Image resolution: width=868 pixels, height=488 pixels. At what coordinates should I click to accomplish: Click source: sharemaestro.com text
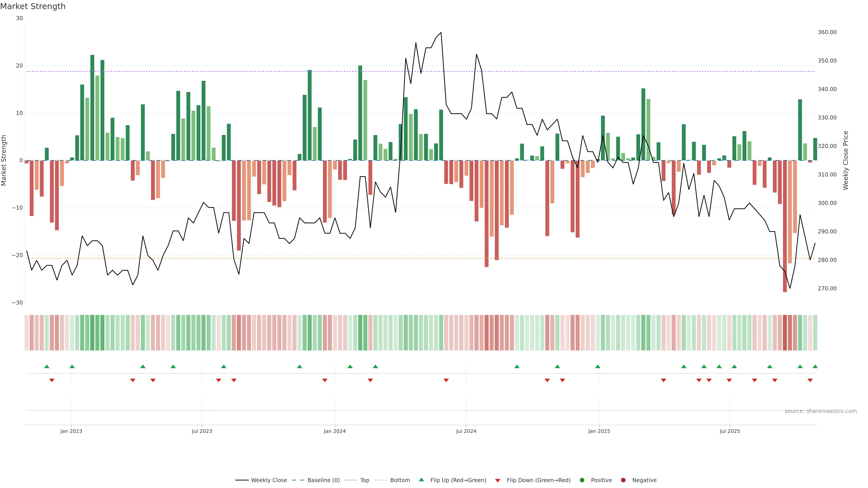click(x=821, y=411)
